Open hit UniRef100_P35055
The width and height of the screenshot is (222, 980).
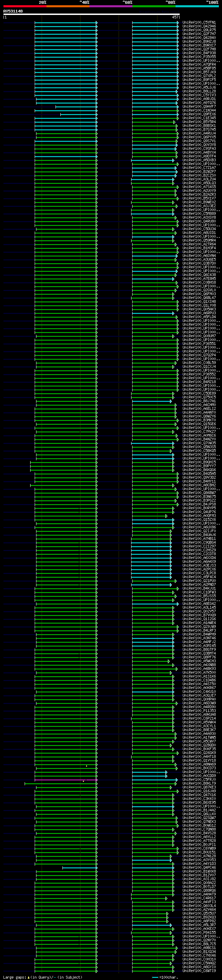coord(199,57)
